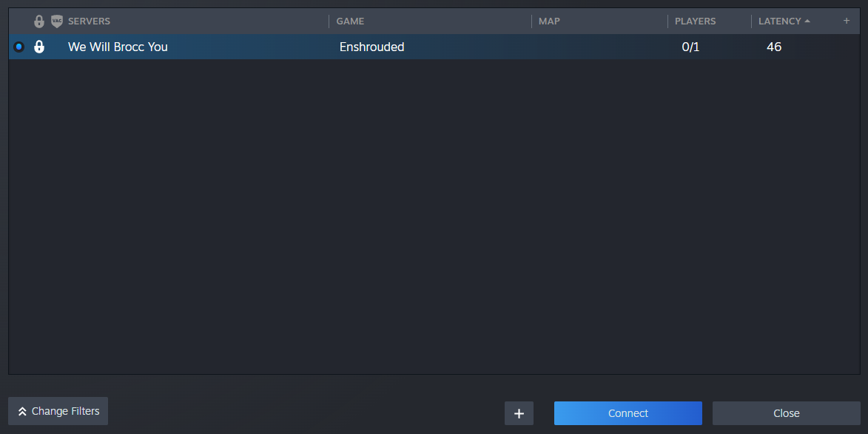The width and height of the screenshot is (868, 434).
Task: Sort by Latency column header
Action: pos(779,21)
